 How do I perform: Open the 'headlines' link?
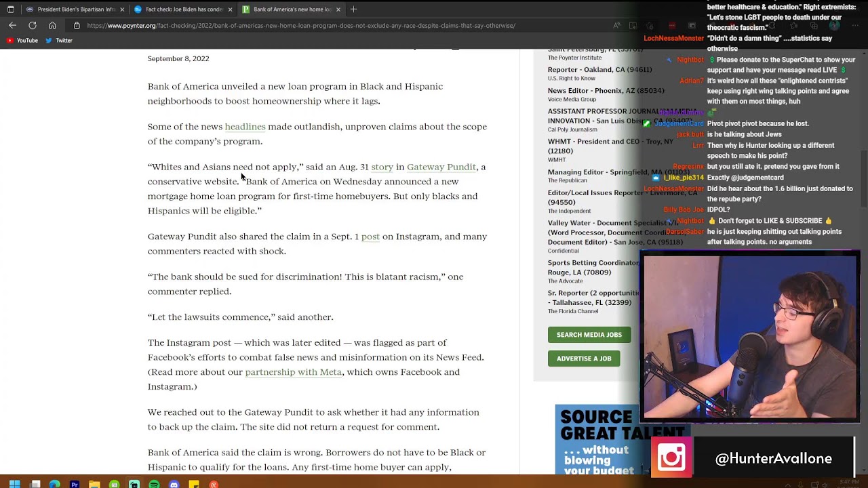pyautogui.click(x=245, y=127)
